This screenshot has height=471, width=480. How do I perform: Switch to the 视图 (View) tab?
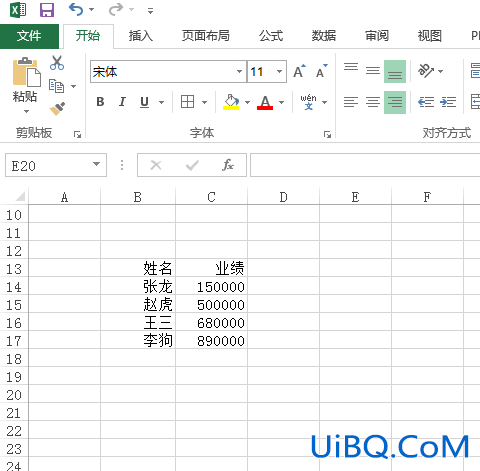click(x=430, y=36)
